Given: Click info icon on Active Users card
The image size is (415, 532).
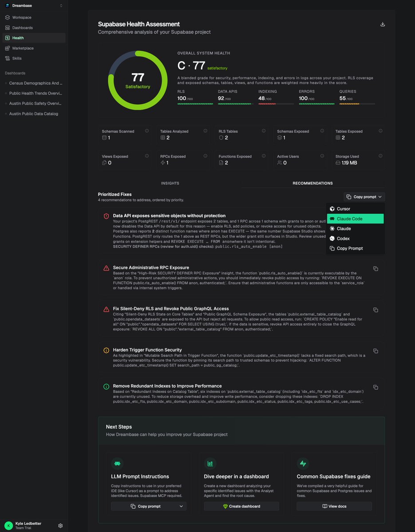Looking at the screenshot, I should pyautogui.click(x=322, y=156).
